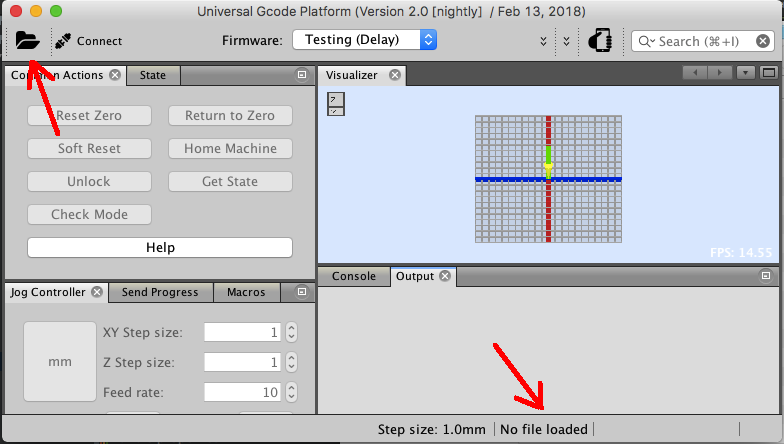Image resolution: width=784 pixels, height=444 pixels.
Task: Click the visualizer view-cube icon
Action: coord(336,104)
